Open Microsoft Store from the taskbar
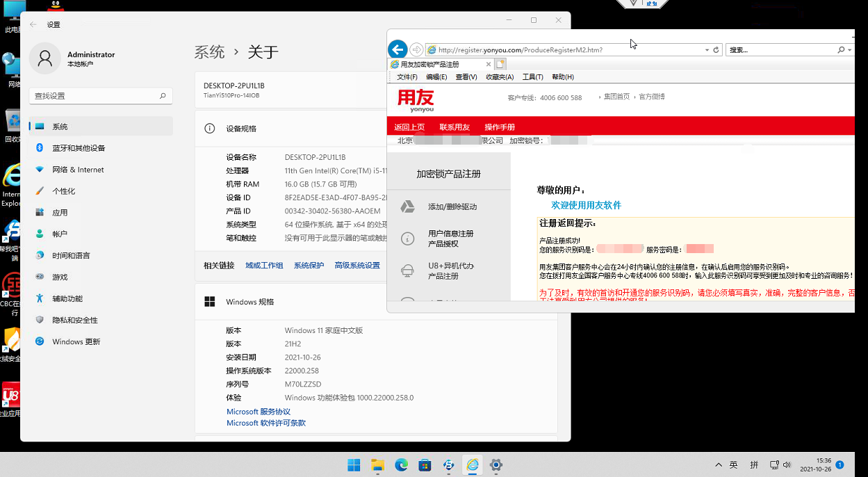 click(425, 464)
